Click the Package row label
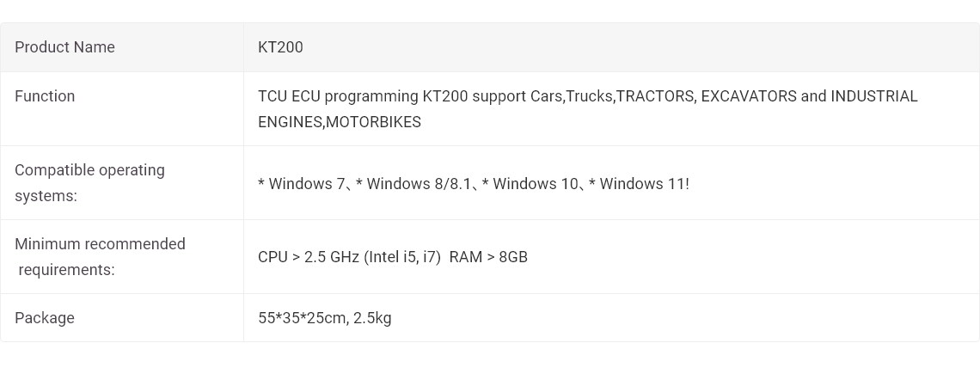Viewport: 980px width, 386px height. point(45,318)
